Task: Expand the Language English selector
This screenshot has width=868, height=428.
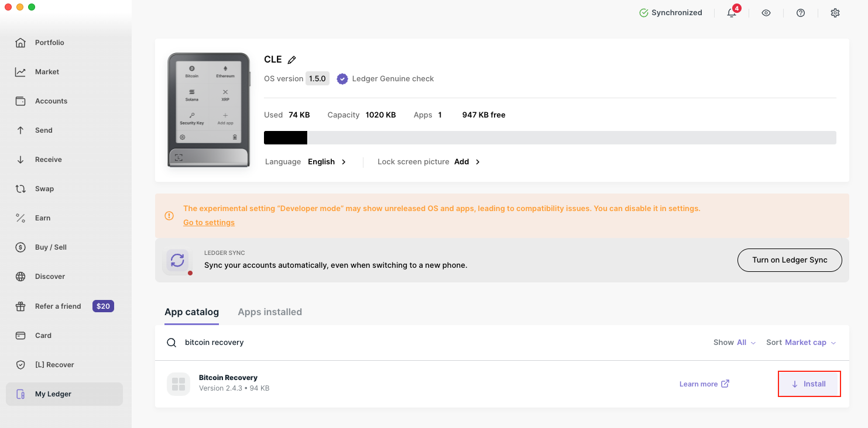Action: pos(327,162)
